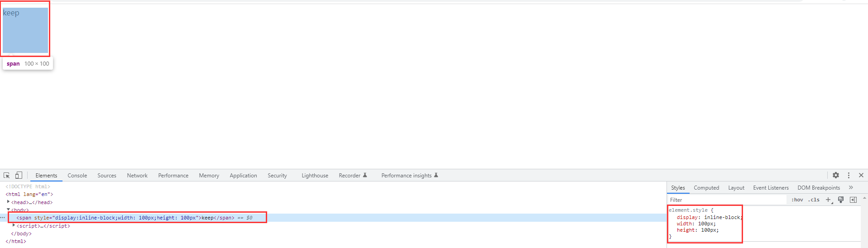Select the DOCTYPE html line
The width and height of the screenshot is (868, 248).
click(28, 186)
